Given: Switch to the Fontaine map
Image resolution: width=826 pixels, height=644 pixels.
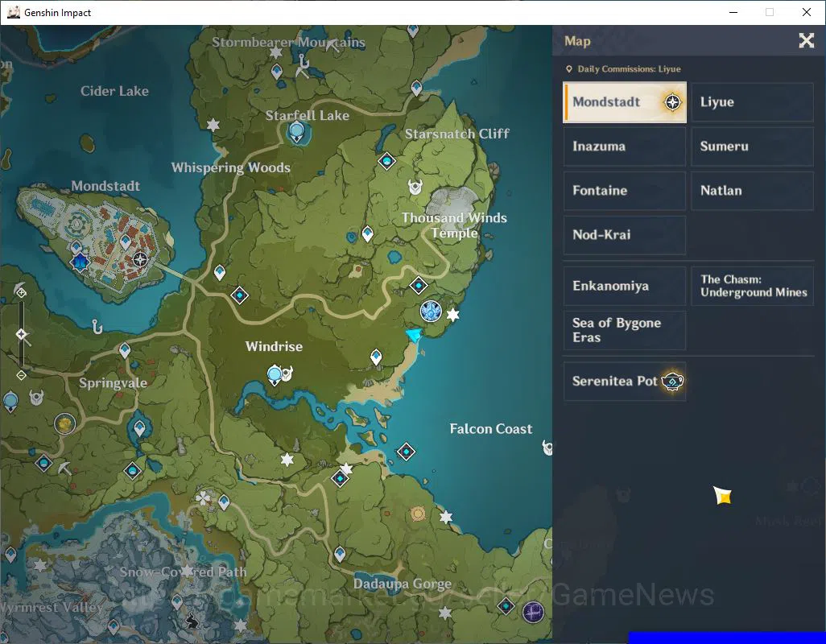Looking at the screenshot, I should coord(625,191).
